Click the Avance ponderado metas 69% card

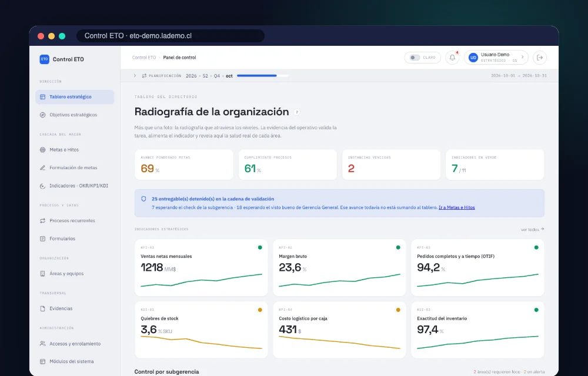pyautogui.click(x=183, y=164)
